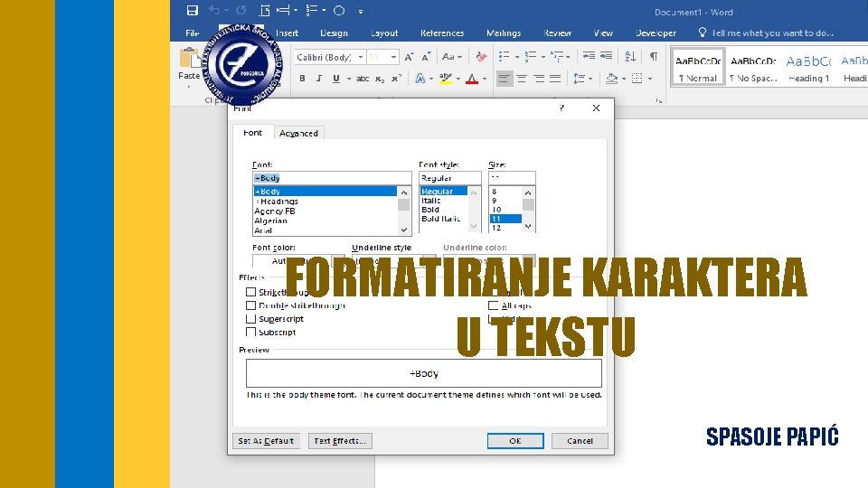Enable the All caps checkbox
The image size is (868, 488).
click(x=494, y=305)
